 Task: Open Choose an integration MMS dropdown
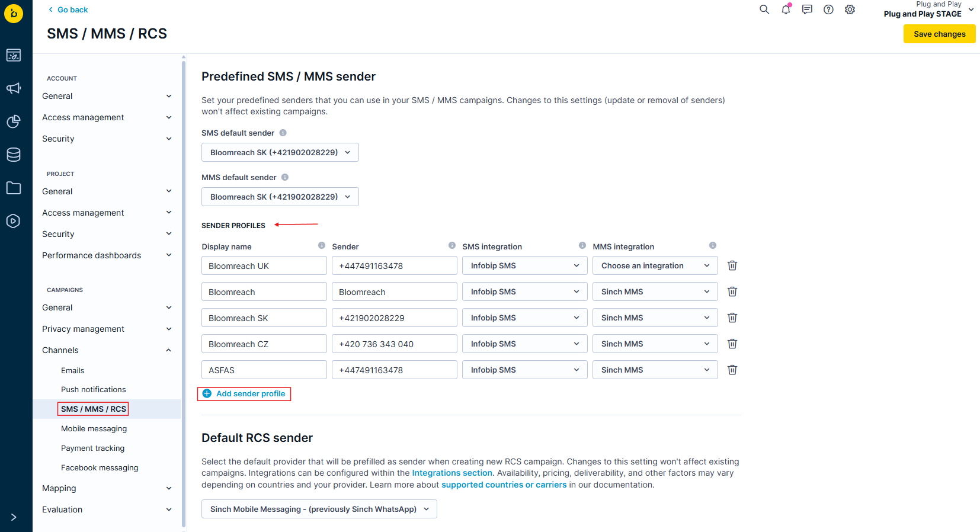[655, 265]
